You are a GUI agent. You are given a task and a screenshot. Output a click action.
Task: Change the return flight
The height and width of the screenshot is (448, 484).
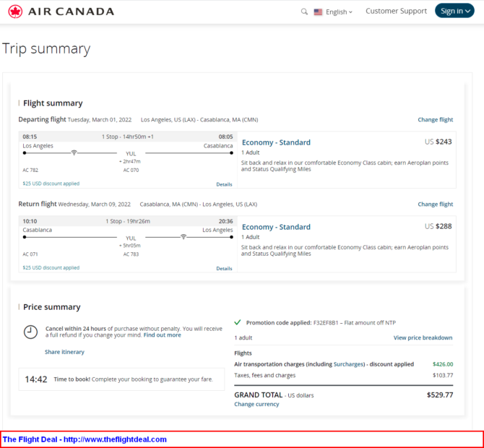click(435, 204)
